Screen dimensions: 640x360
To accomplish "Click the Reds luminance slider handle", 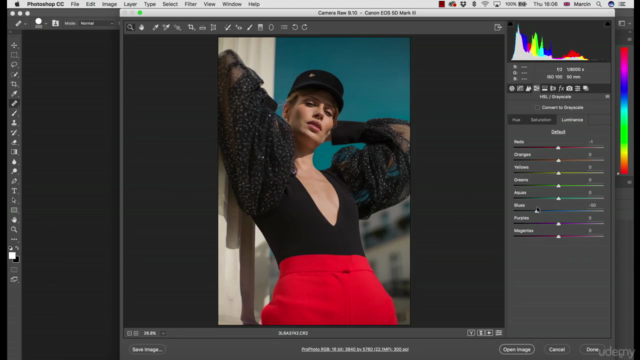I will (x=558, y=148).
